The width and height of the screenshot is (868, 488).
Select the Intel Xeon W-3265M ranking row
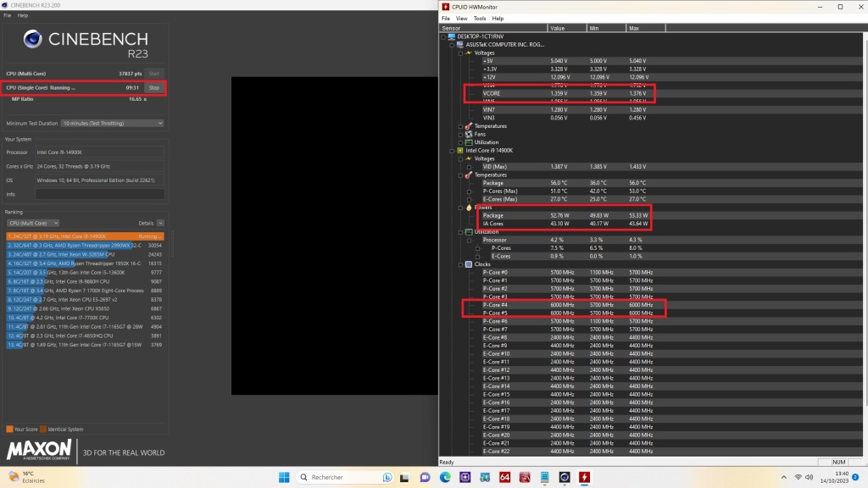pos(85,254)
